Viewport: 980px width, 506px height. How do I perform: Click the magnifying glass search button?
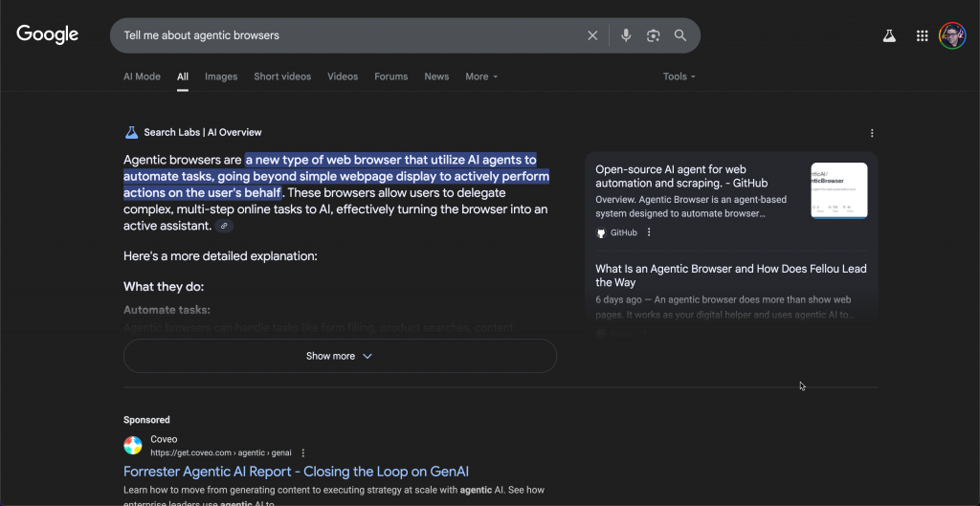pos(680,35)
